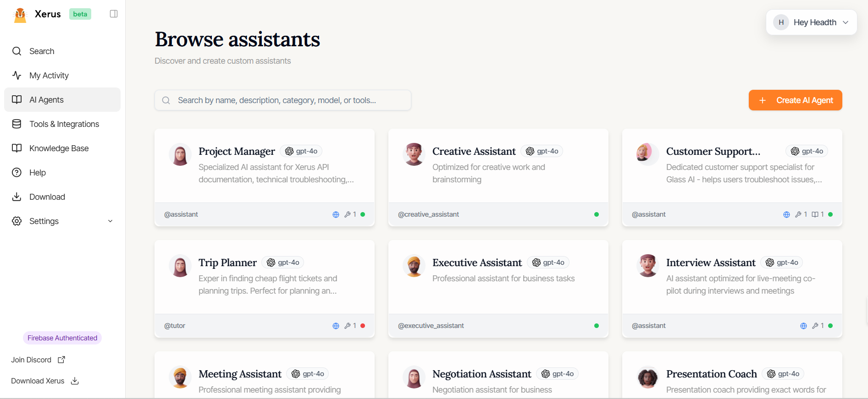This screenshot has height=399, width=868.
Task: Click the Download Xerus arrow icon
Action: (75, 381)
